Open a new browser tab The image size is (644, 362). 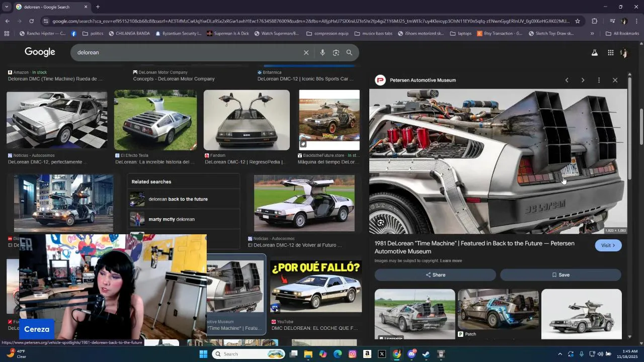pos(98,7)
